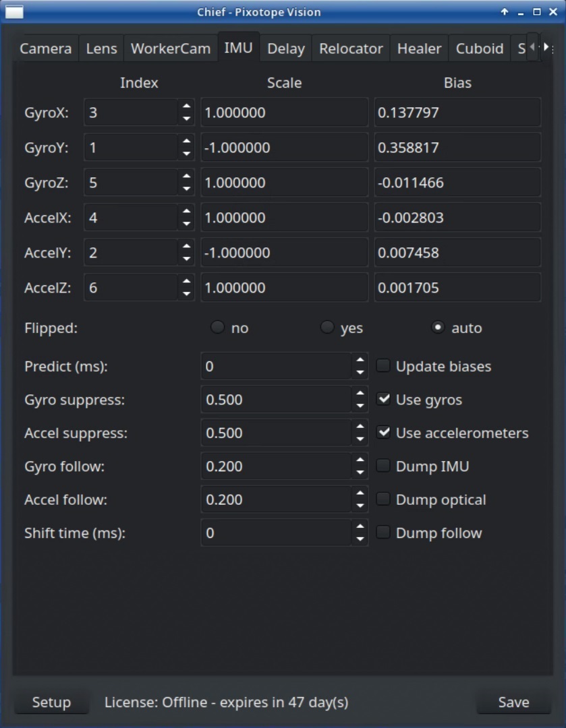
Task: Decrease the Shift time value
Action: [x=360, y=539]
